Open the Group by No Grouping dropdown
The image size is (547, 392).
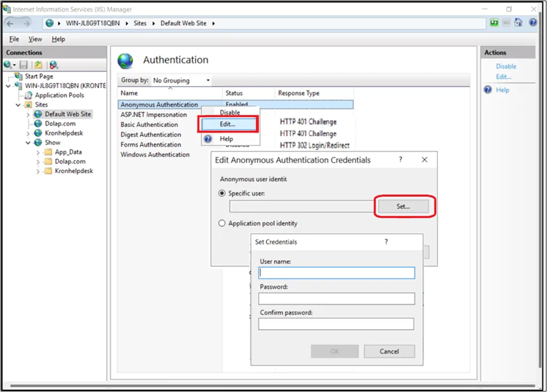[182, 80]
